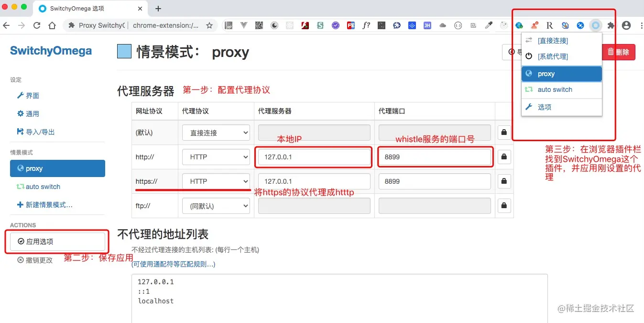Click the red Flash extension icon
Image resolution: width=644 pixels, height=323 pixels.
pos(305,25)
